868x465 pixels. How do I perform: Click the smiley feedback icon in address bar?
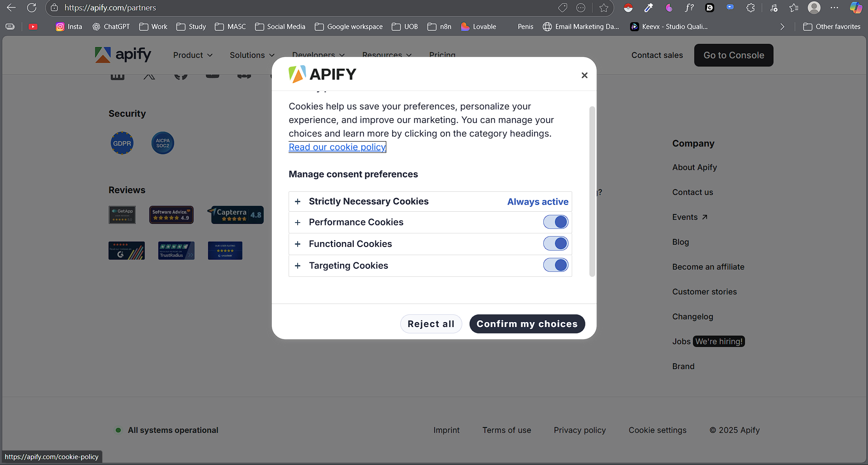[x=581, y=8]
